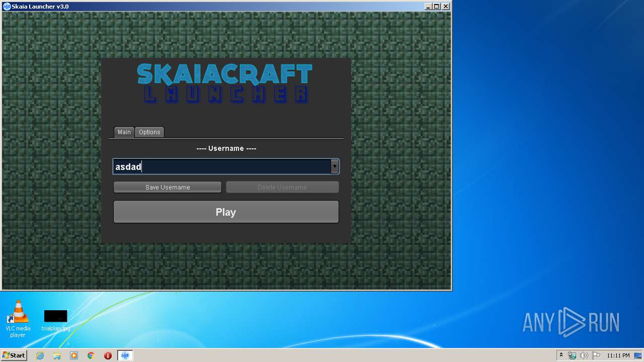Click the username field containing asdad

pos(222,166)
